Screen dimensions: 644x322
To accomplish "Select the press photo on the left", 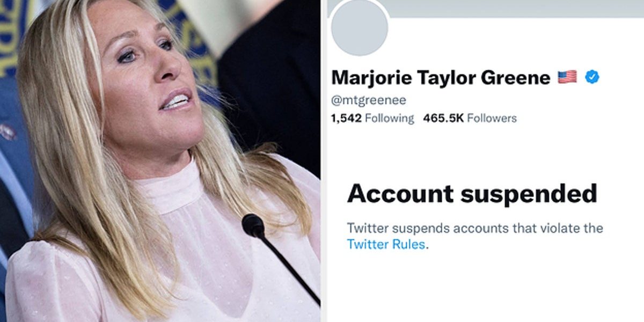I will (160, 161).
